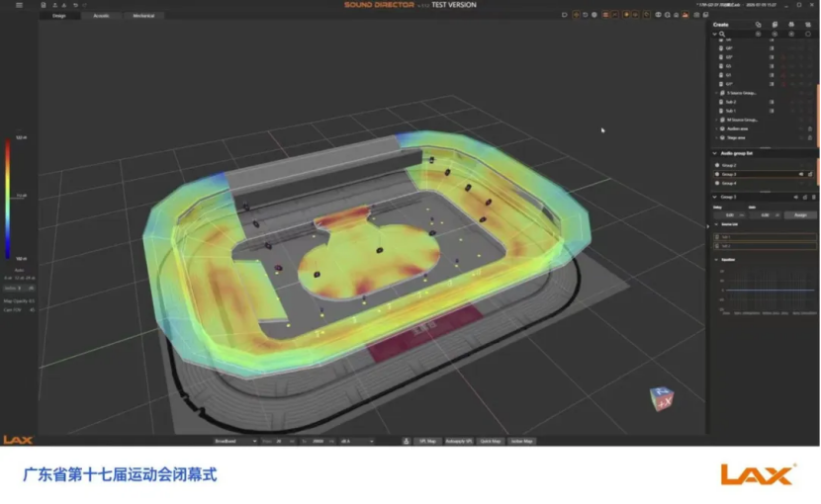Click the 3D orientation cube
The height and width of the screenshot is (504, 821).
click(662, 399)
